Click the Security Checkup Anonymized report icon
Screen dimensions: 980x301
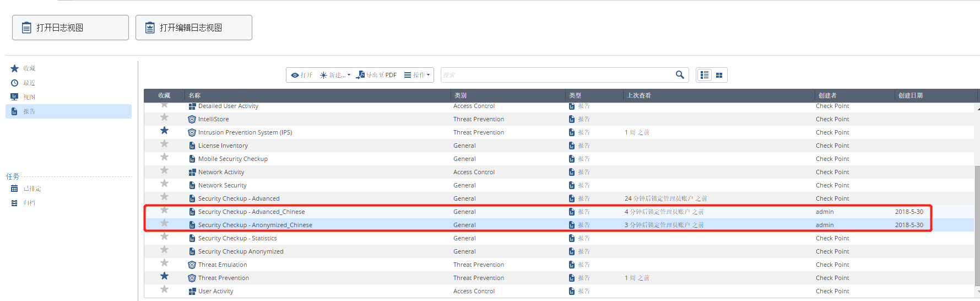[x=192, y=251]
